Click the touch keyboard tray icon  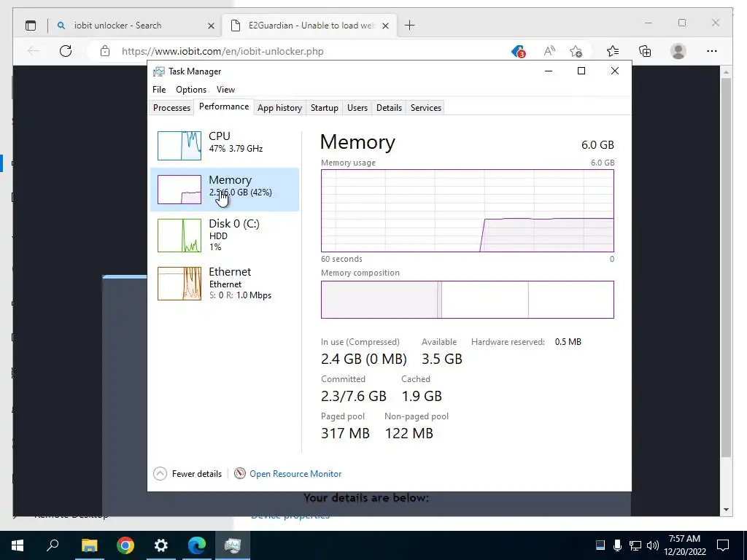click(x=600, y=545)
